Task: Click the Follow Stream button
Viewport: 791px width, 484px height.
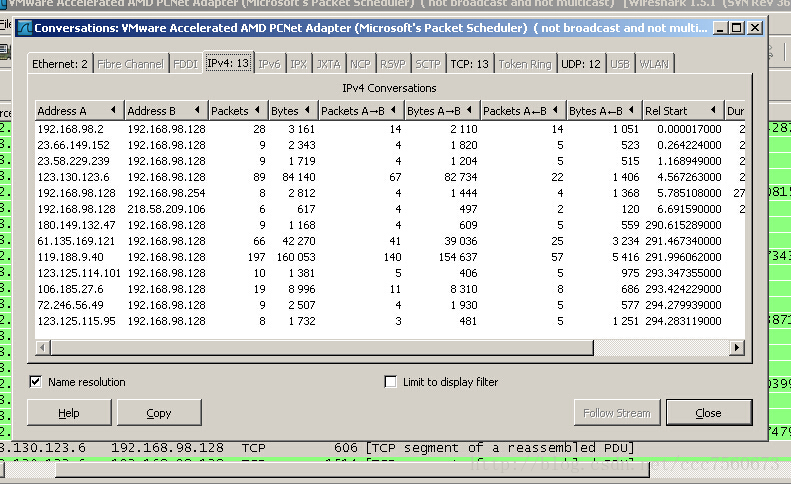Action: pyautogui.click(x=617, y=413)
